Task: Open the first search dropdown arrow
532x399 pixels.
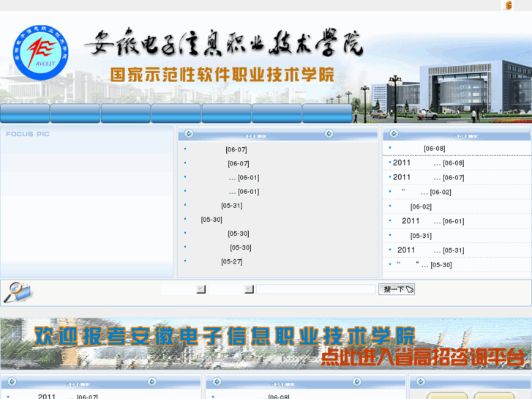Action: coord(201,289)
